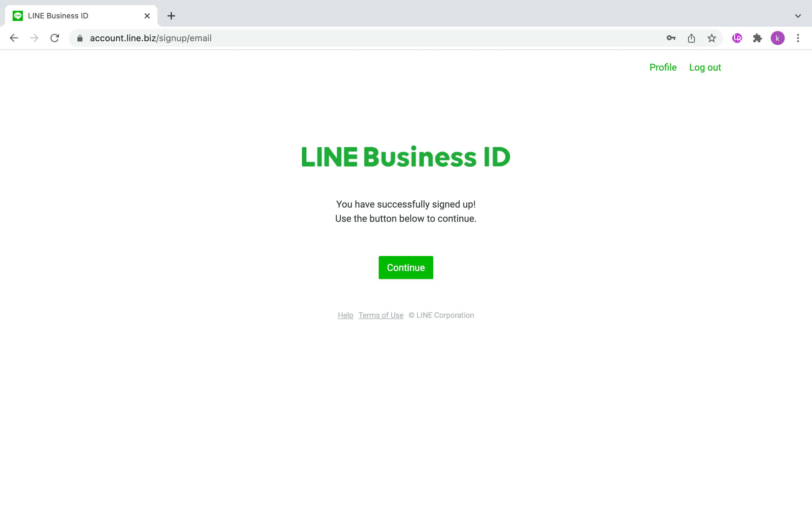Click the Continue button to proceed
The image size is (812, 507).
click(x=406, y=267)
